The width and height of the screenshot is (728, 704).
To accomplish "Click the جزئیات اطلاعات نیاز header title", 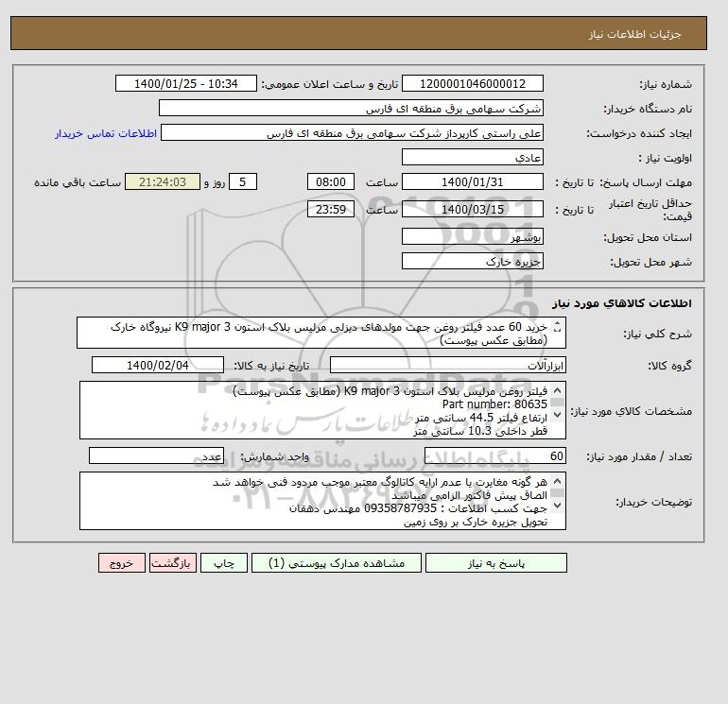I will [x=634, y=34].
